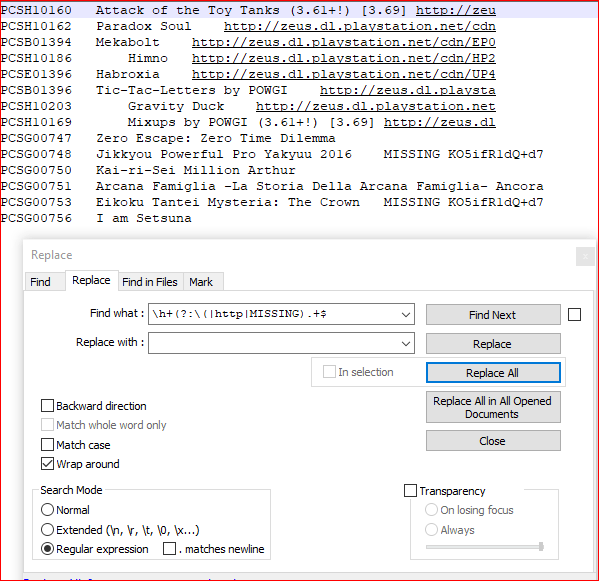Open the Mekabolt download link
The image size is (599, 581).
[x=344, y=42]
